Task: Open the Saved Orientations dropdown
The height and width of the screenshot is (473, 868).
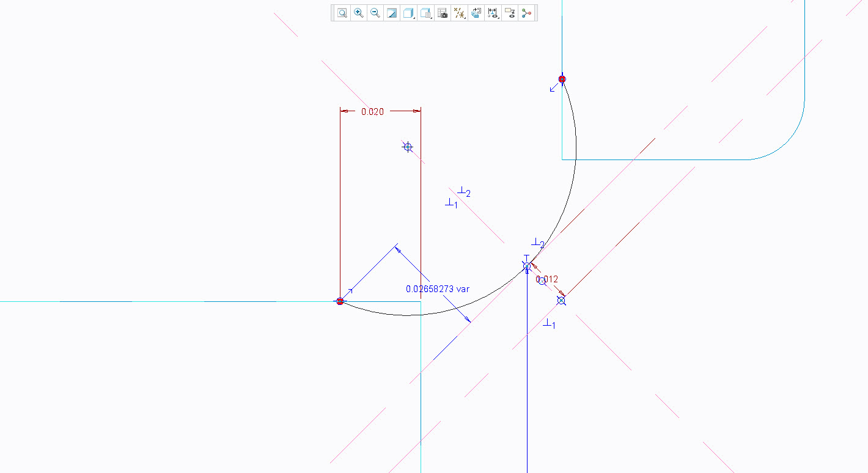Action: pos(426,13)
